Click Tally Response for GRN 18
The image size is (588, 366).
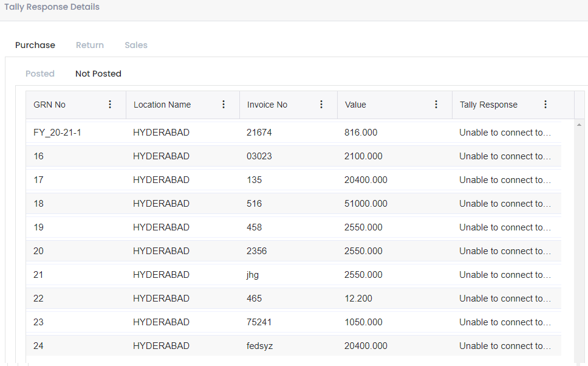point(505,204)
